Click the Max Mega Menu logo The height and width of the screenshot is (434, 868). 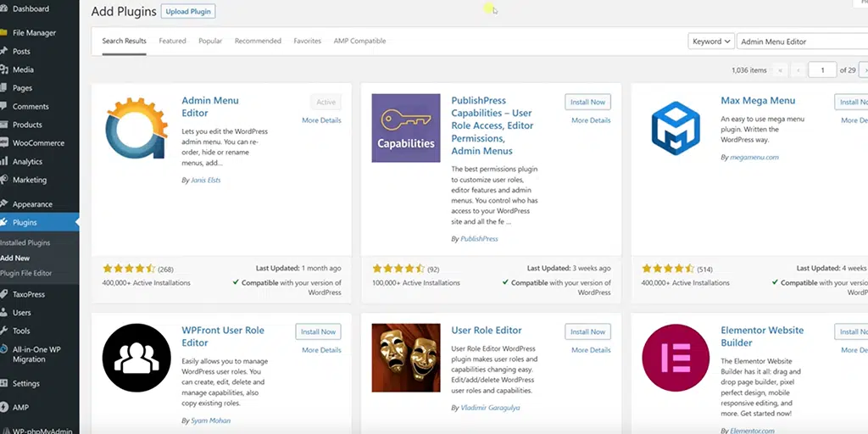[x=675, y=128]
